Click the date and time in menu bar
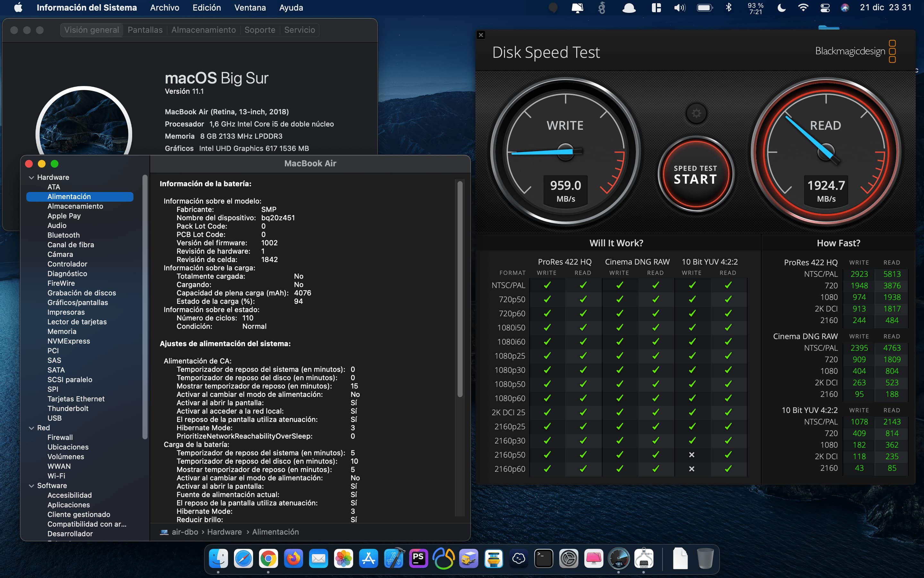The width and height of the screenshot is (924, 578). (886, 8)
